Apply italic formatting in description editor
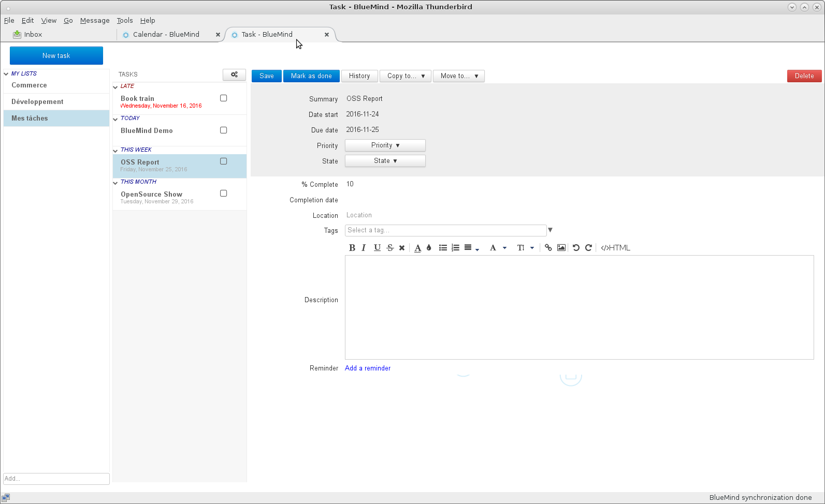Image resolution: width=825 pixels, height=504 pixels. (x=364, y=248)
